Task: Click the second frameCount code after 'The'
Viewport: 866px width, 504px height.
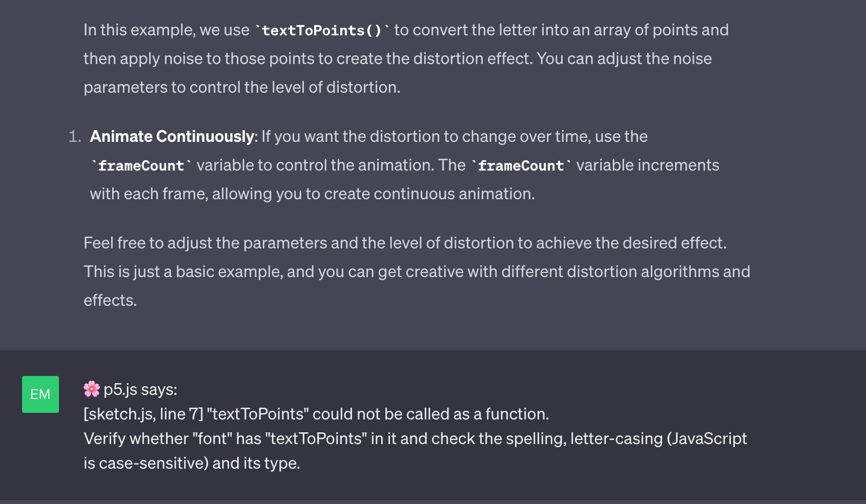Action: tap(521, 166)
